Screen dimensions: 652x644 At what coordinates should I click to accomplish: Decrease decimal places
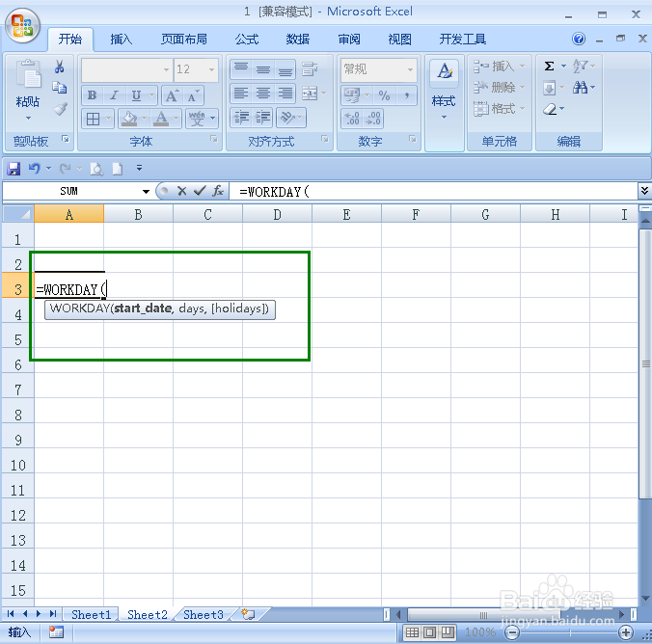pos(373,119)
